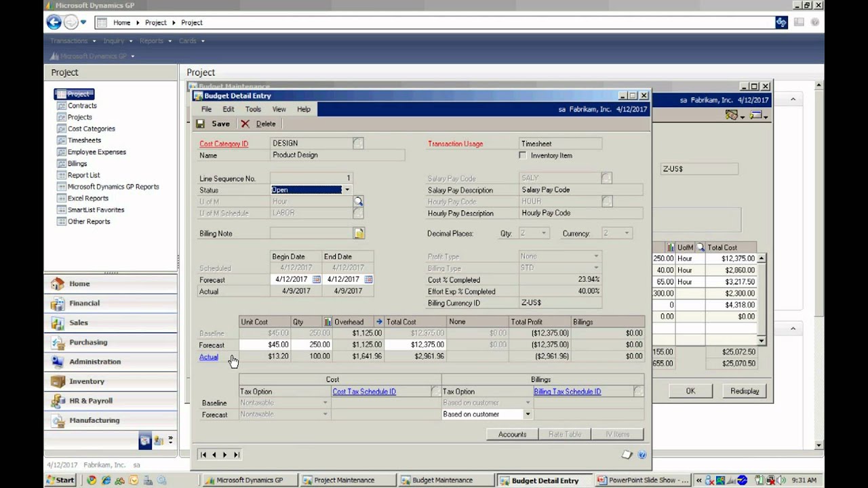868x488 pixels.
Task: Click the Accounts button
Action: (512, 434)
